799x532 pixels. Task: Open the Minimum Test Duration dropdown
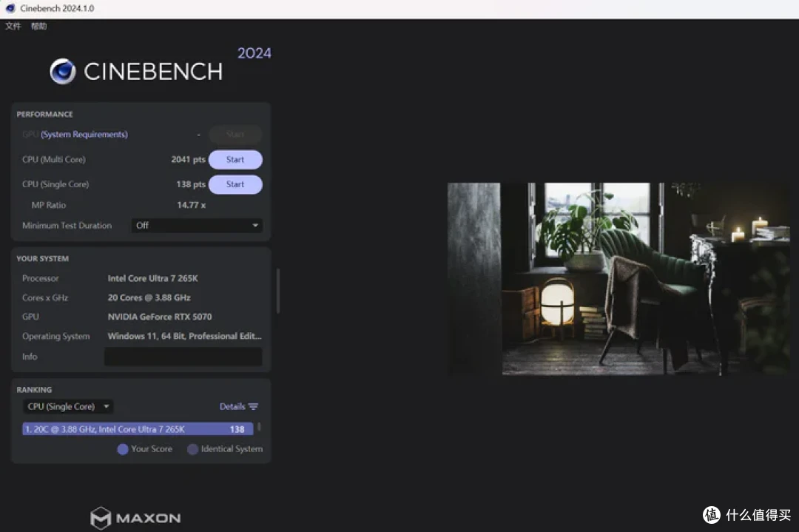pos(198,225)
